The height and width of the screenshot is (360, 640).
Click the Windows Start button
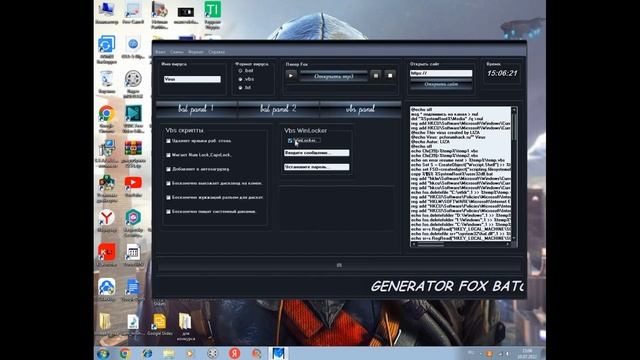[103, 353]
